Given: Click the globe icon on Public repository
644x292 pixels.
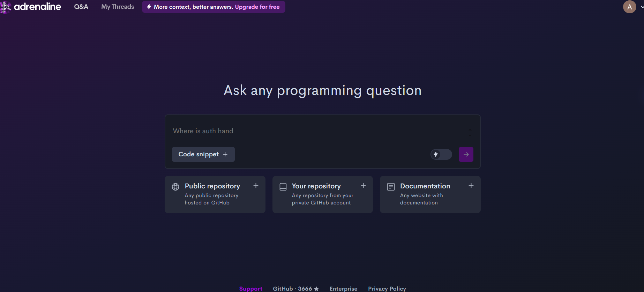Looking at the screenshot, I should (x=175, y=187).
